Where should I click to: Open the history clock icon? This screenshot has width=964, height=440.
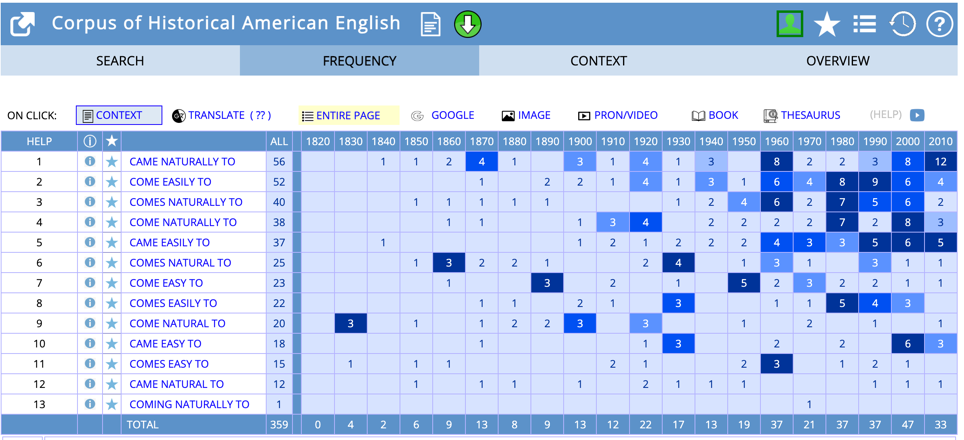click(x=903, y=25)
